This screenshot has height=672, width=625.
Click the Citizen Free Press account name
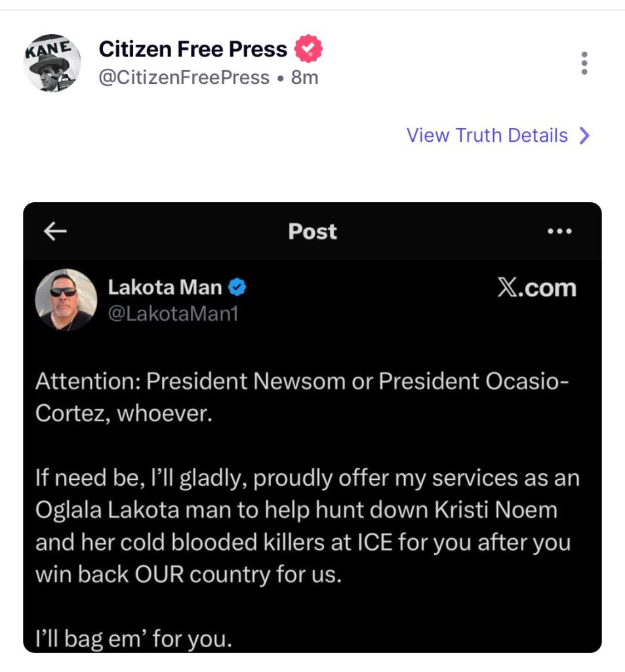(x=193, y=49)
